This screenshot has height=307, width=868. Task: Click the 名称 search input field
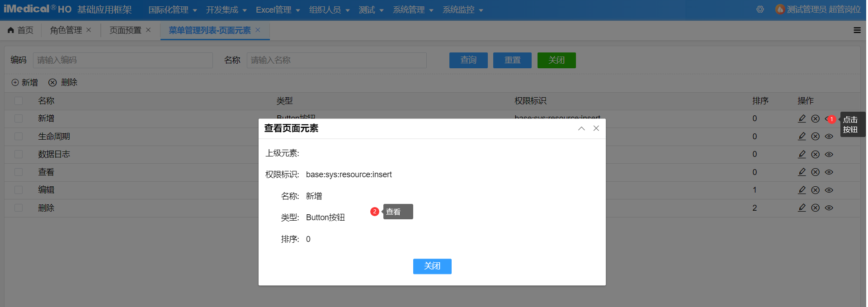(x=337, y=60)
